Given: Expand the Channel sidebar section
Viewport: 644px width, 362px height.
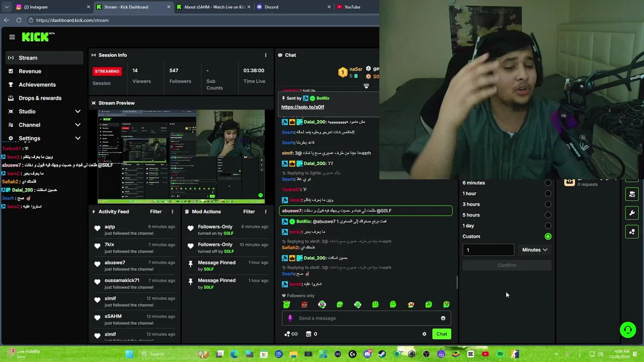Looking at the screenshot, I should click(x=44, y=125).
